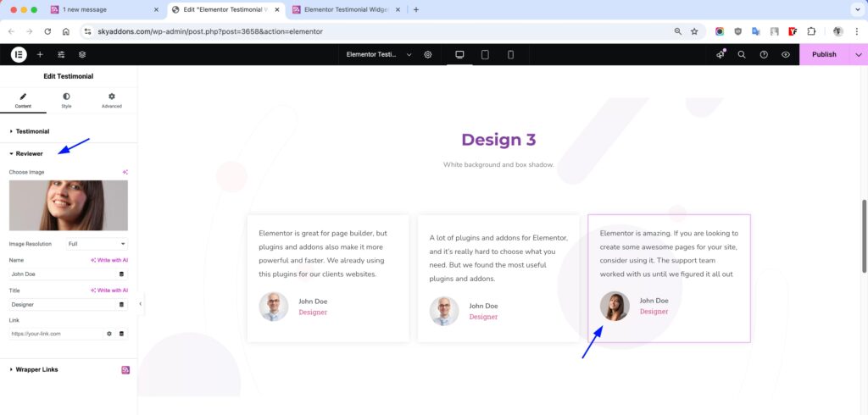Click dynamic tags icon in Name field
868x415 pixels.
(122, 274)
